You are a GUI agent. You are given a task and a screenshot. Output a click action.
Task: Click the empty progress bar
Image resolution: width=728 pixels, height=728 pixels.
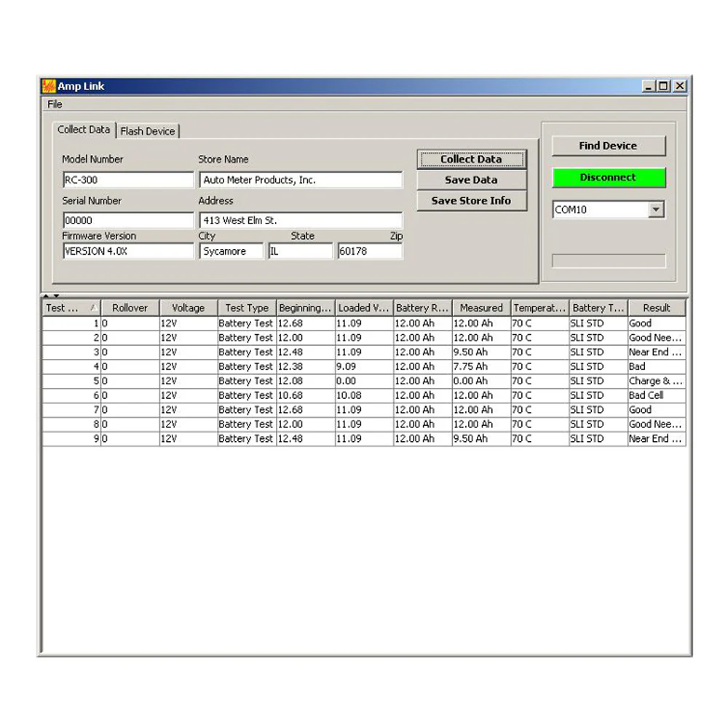click(x=609, y=261)
